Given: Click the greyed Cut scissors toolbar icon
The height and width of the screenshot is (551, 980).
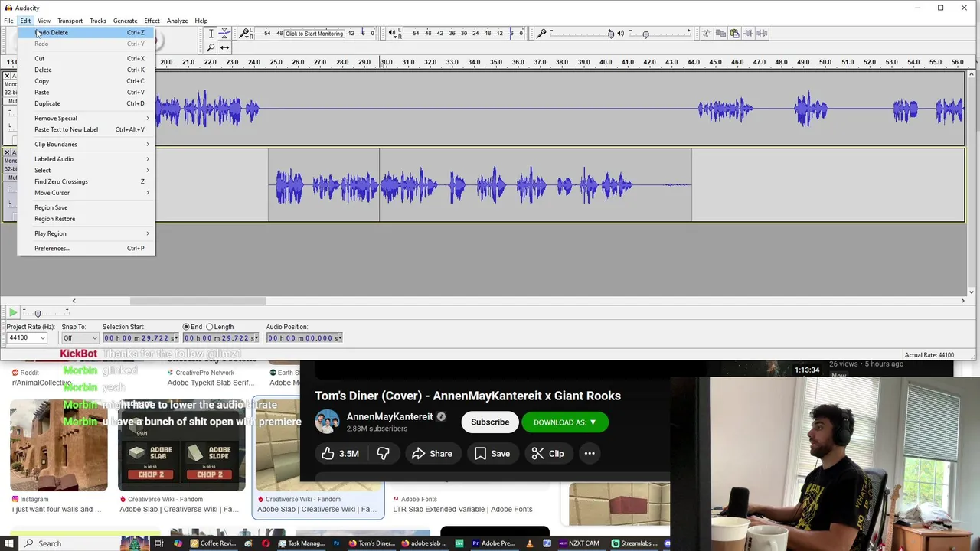Looking at the screenshot, I should point(706,33).
